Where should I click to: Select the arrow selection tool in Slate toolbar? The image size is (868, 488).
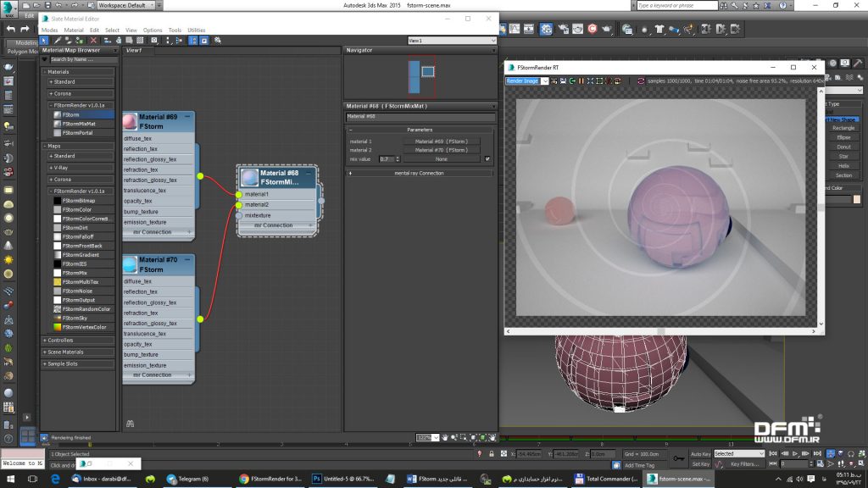click(x=44, y=41)
